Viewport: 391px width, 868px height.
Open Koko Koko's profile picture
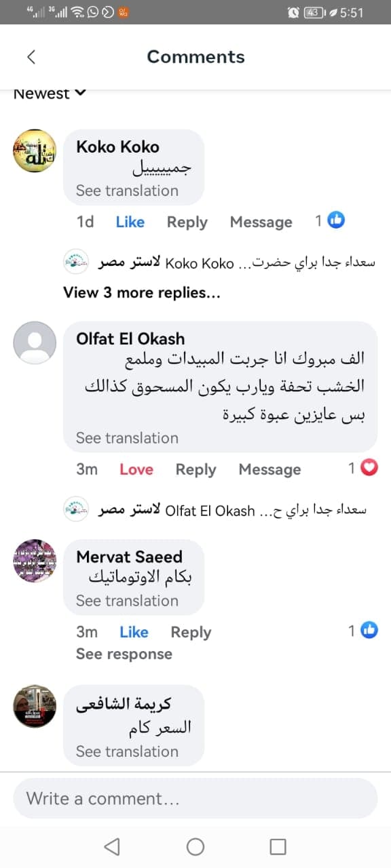34,151
